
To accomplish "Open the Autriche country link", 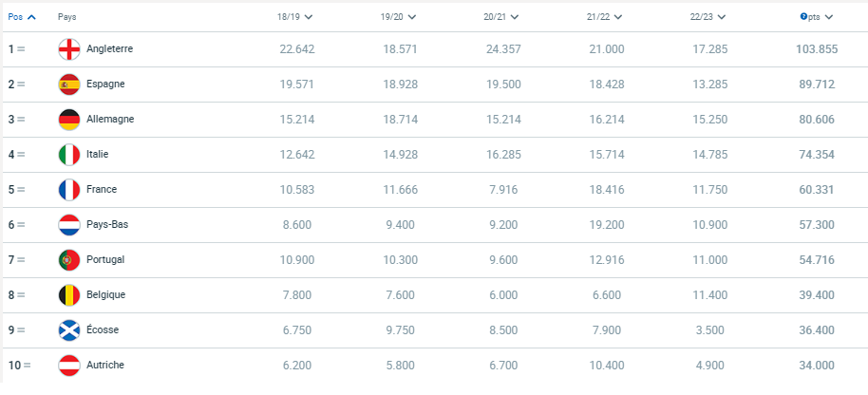I will 105,366.
